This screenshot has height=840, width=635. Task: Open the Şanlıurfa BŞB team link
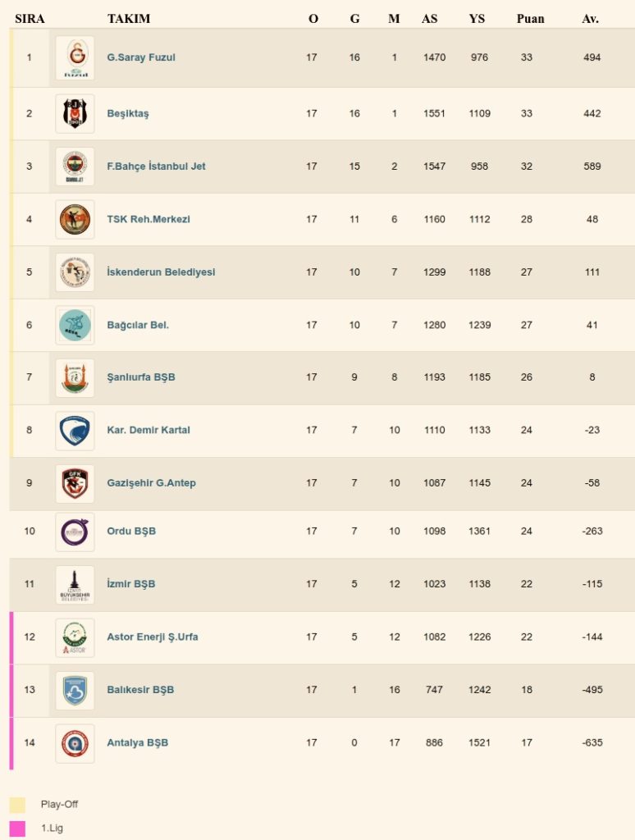(140, 377)
